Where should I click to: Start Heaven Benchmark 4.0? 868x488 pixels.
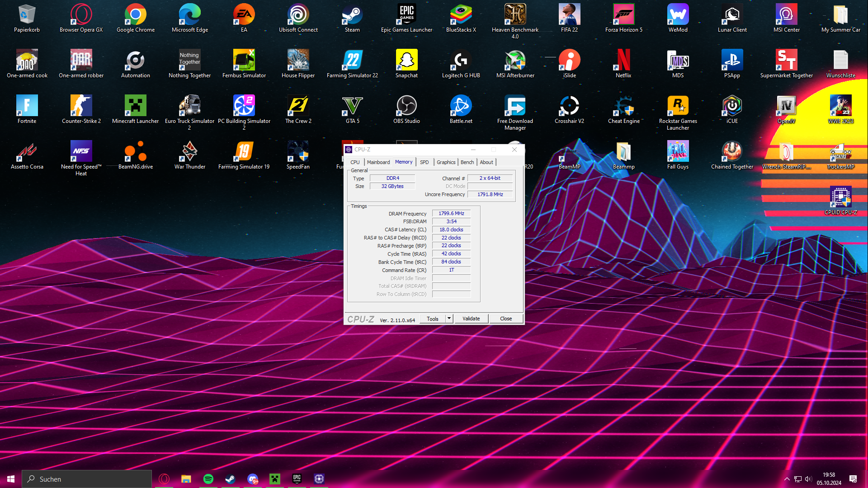(515, 14)
